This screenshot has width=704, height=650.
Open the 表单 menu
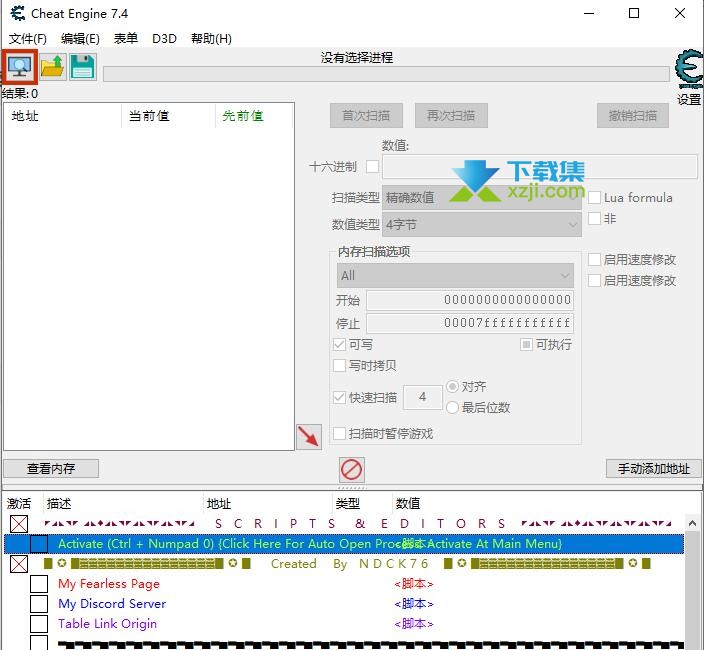click(x=126, y=39)
